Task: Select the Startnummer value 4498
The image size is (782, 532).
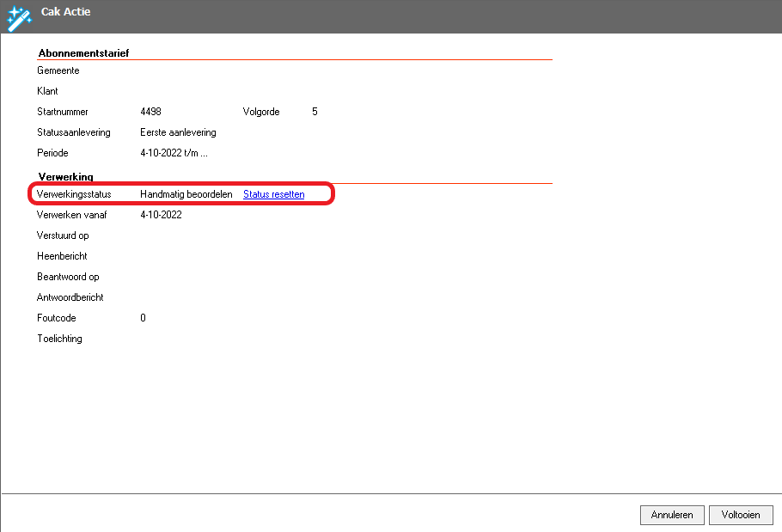Action: coord(150,112)
